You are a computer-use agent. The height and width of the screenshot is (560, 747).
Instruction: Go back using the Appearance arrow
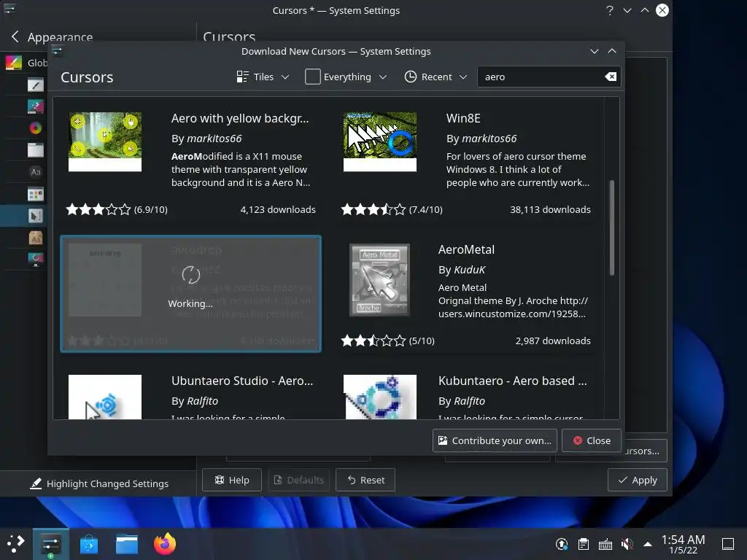tap(15, 36)
